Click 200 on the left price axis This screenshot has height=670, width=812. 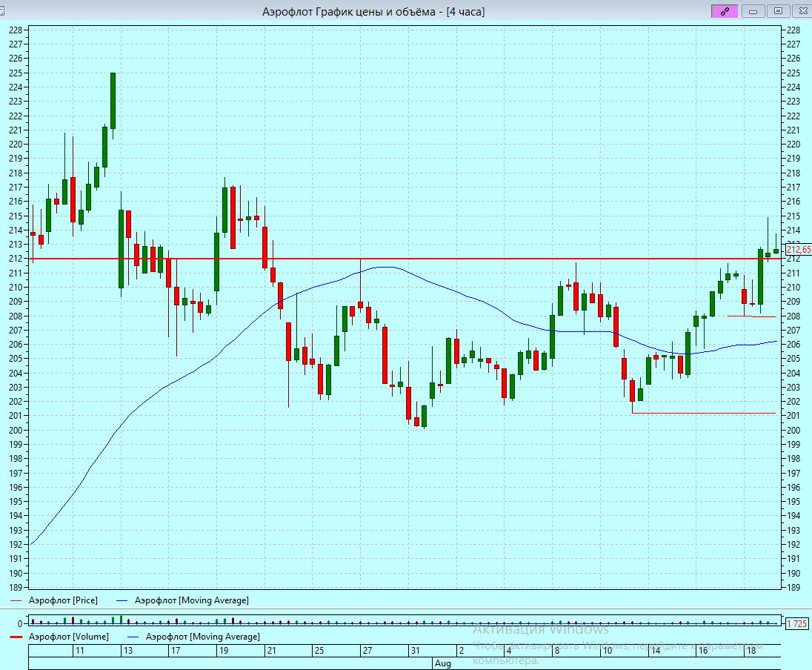coord(16,430)
